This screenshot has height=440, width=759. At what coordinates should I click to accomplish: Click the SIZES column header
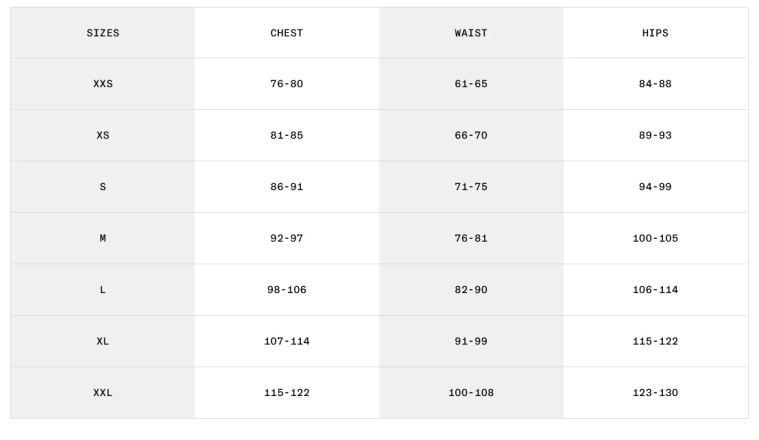point(103,33)
